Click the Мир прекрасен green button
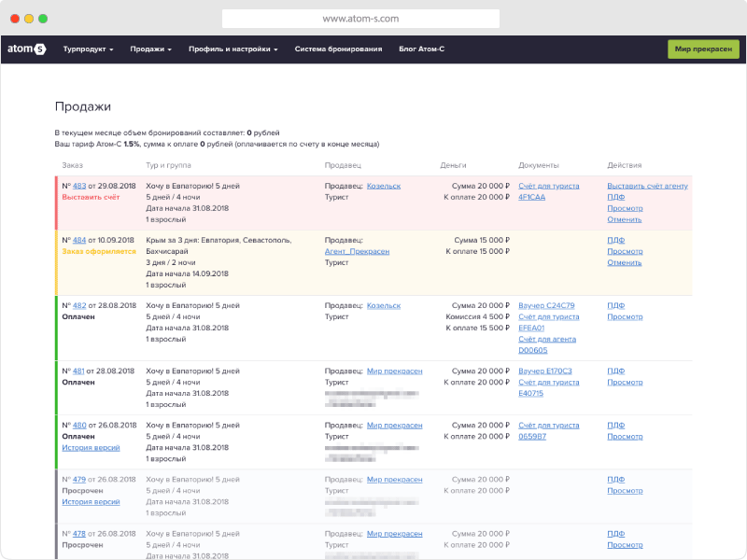The height and width of the screenshot is (560, 747). coord(703,49)
